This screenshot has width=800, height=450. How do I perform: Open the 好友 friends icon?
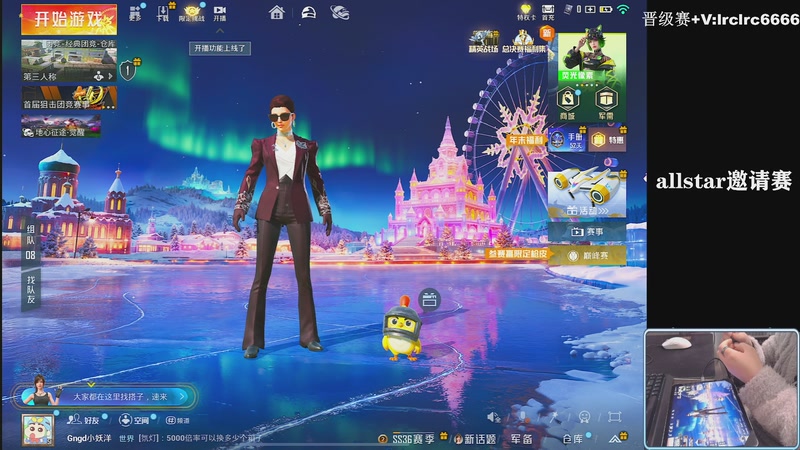coord(84,420)
